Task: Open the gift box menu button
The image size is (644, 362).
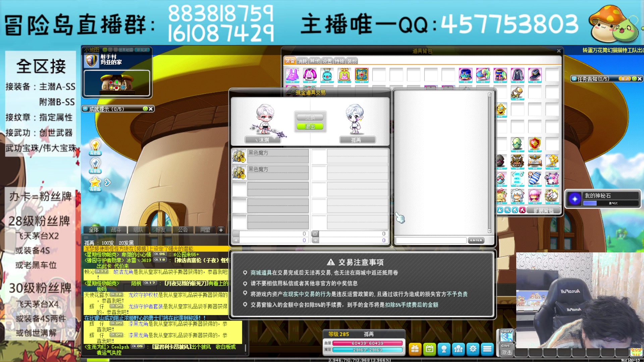Action: click(415, 349)
